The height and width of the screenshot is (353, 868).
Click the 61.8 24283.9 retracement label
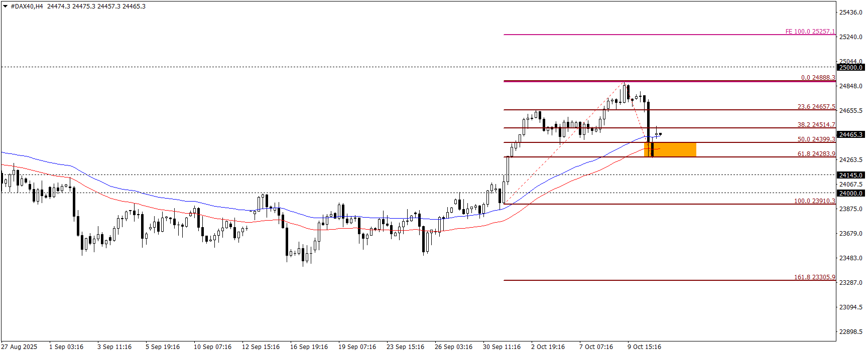click(816, 154)
